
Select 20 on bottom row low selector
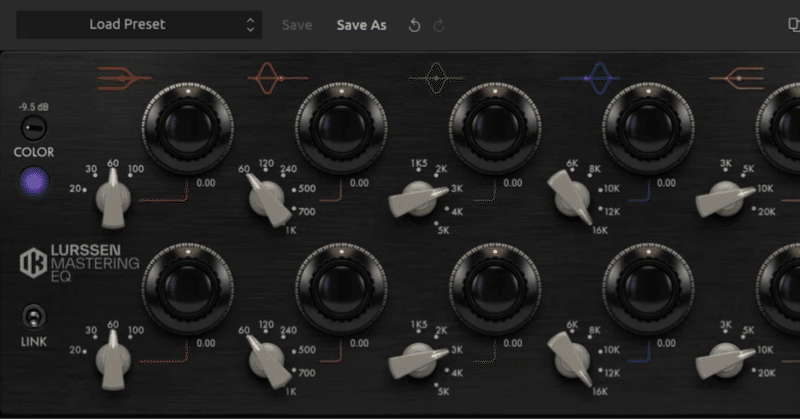coord(75,350)
